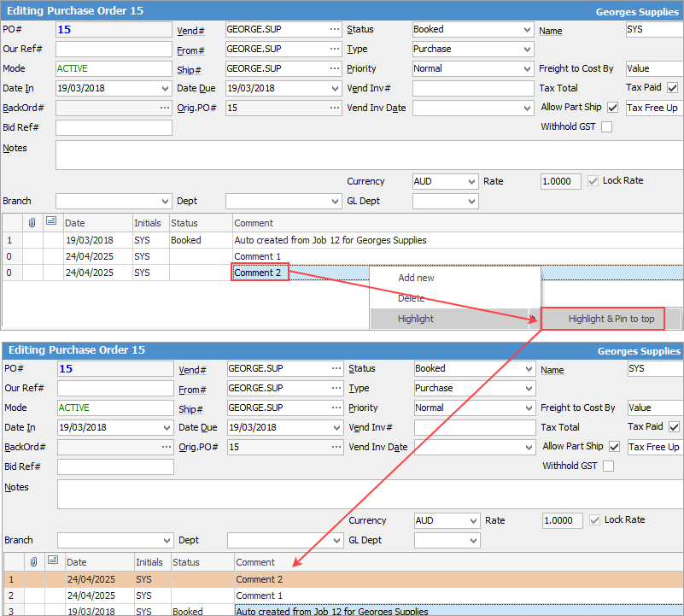
Task: Expand the Status dropdown in upper form
Action: point(526,29)
